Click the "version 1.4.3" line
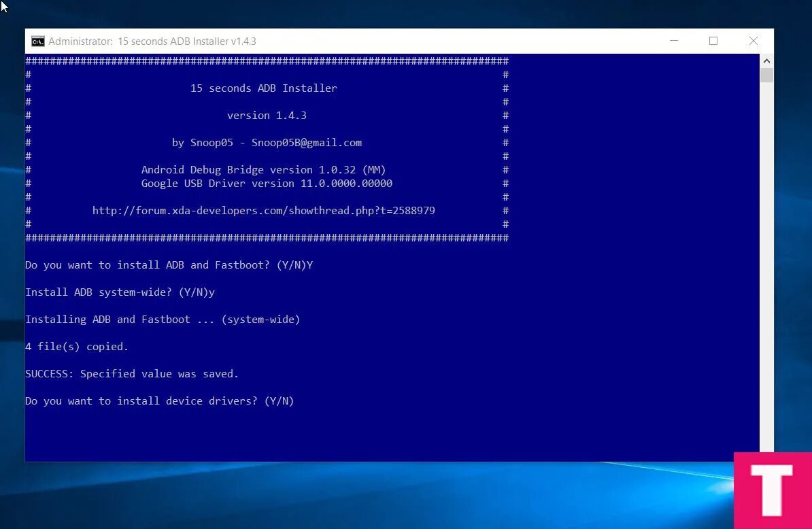 click(x=267, y=116)
